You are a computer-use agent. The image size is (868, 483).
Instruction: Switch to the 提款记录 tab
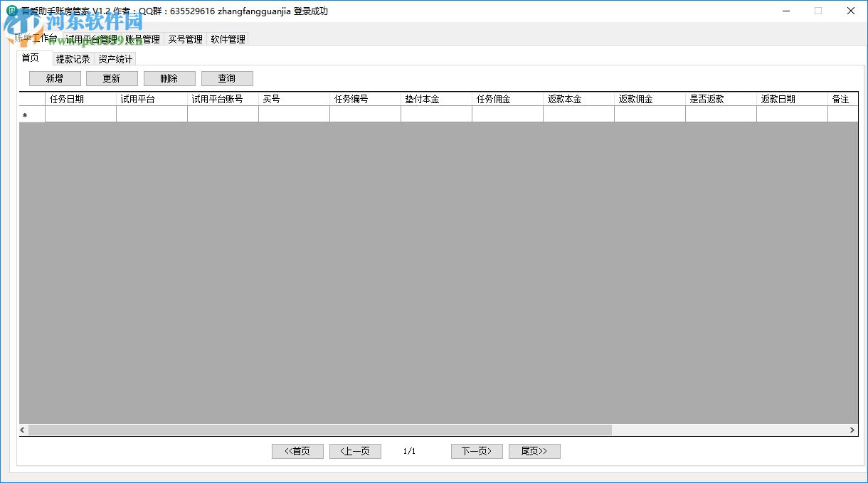point(72,59)
